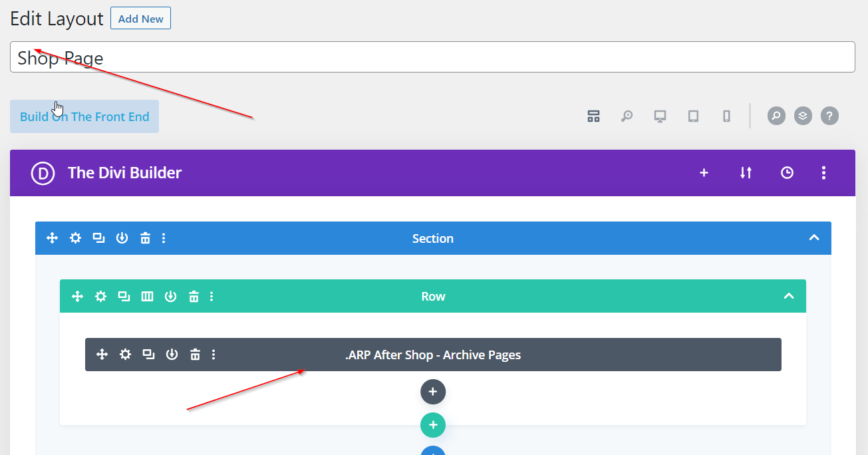
Task: Open Divi Builder history clock icon
Action: pos(787,173)
